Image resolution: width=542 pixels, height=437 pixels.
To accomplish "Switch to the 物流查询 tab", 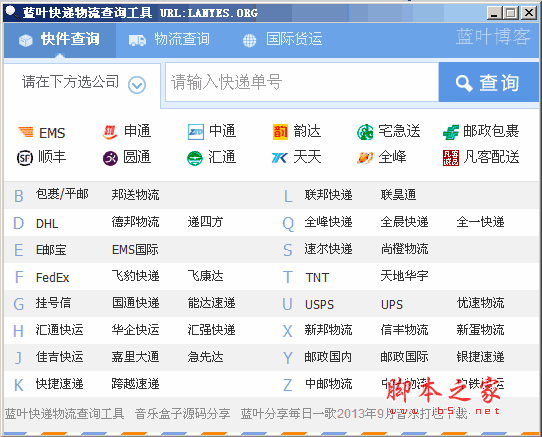I will point(169,39).
